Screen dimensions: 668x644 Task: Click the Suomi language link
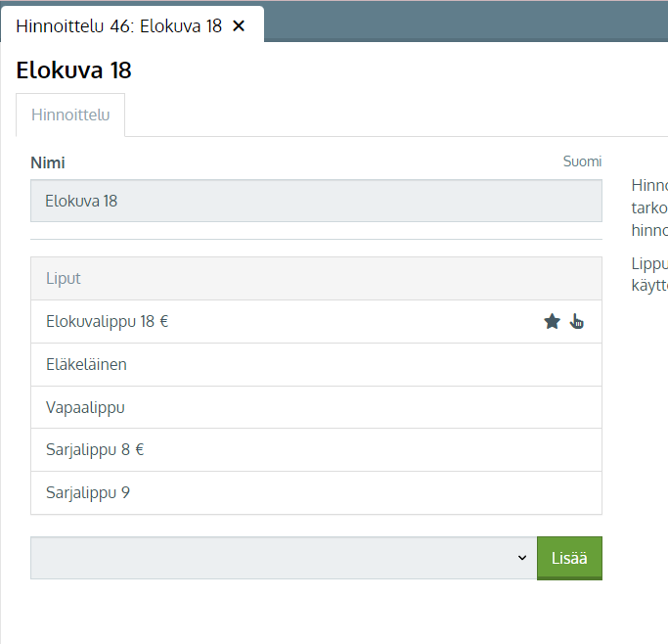tap(582, 161)
